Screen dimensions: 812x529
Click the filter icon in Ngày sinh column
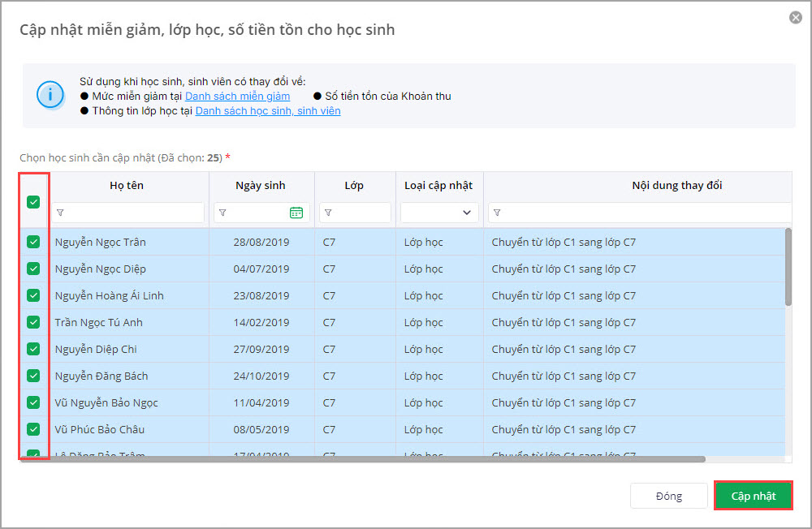click(x=223, y=213)
